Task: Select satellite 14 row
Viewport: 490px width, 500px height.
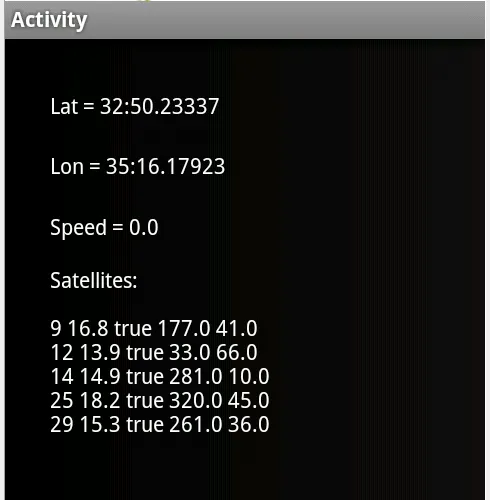Action: pyautogui.click(x=160, y=376)
